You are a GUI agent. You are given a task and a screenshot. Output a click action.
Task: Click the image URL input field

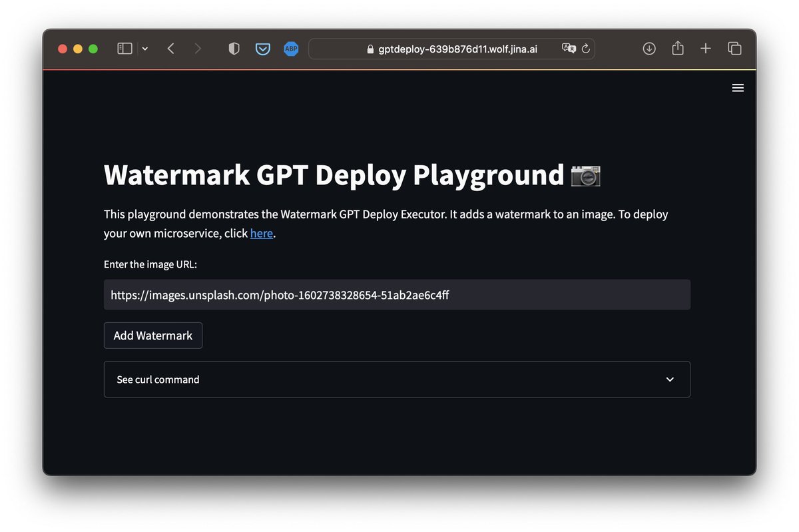pyautogui.click(x=397, y=294)
